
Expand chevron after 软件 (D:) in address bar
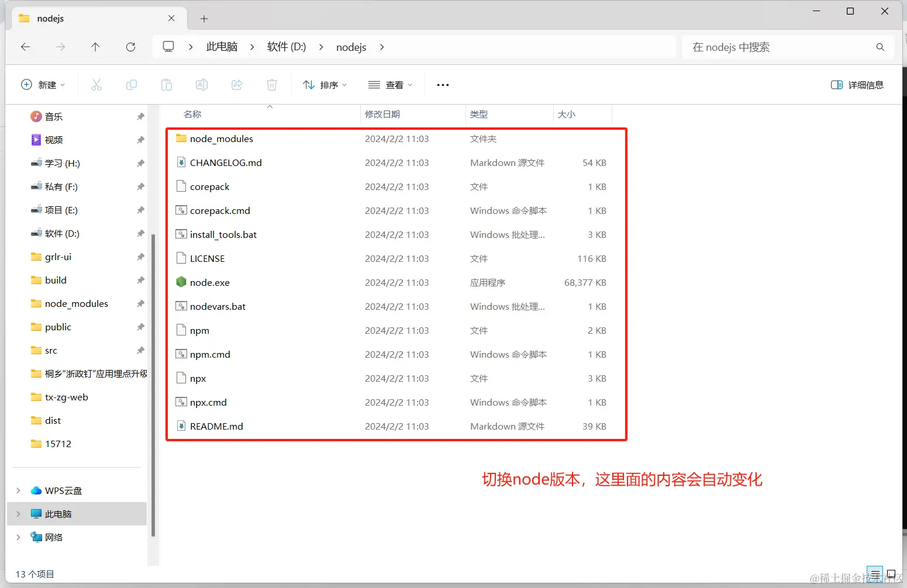321,47
